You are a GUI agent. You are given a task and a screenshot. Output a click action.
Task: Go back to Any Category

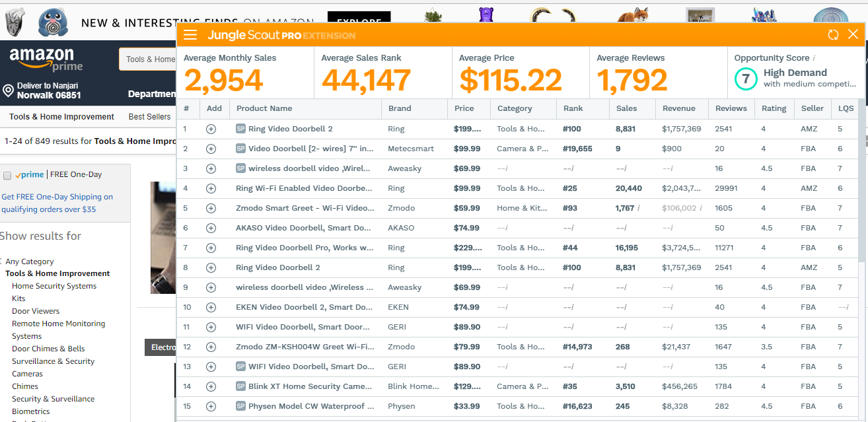point(30,262)
